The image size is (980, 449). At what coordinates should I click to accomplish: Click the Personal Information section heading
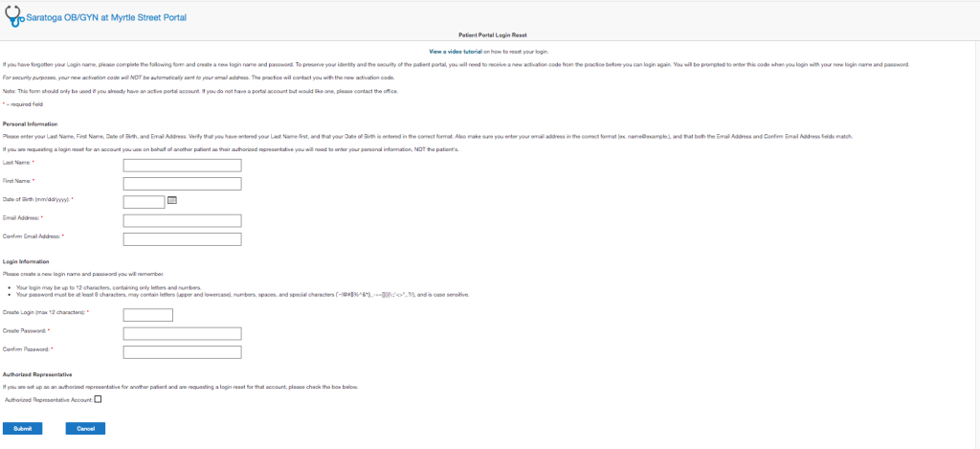point(30,124)
